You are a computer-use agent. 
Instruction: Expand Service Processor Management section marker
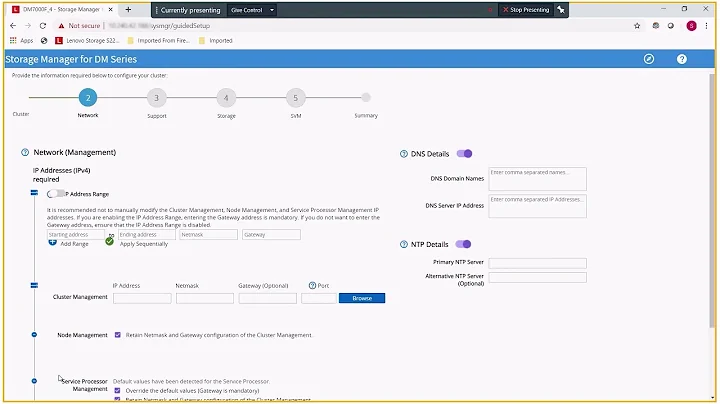tap(34, 381)
